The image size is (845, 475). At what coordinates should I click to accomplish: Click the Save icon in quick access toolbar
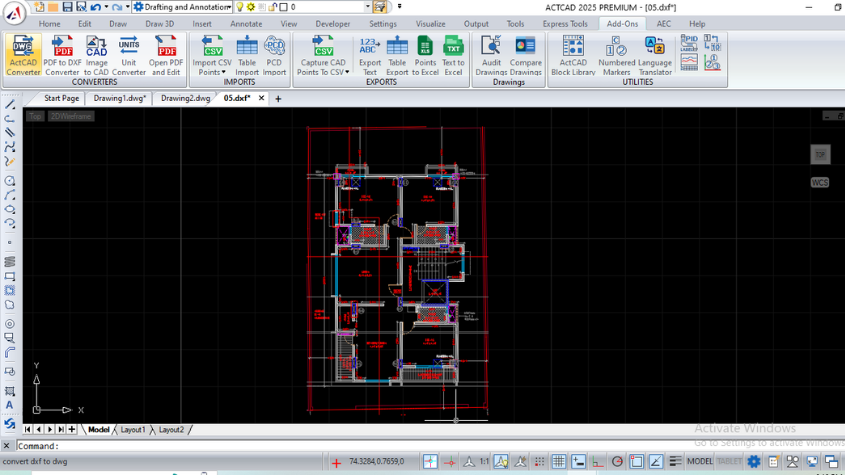(x=67, y=7)
